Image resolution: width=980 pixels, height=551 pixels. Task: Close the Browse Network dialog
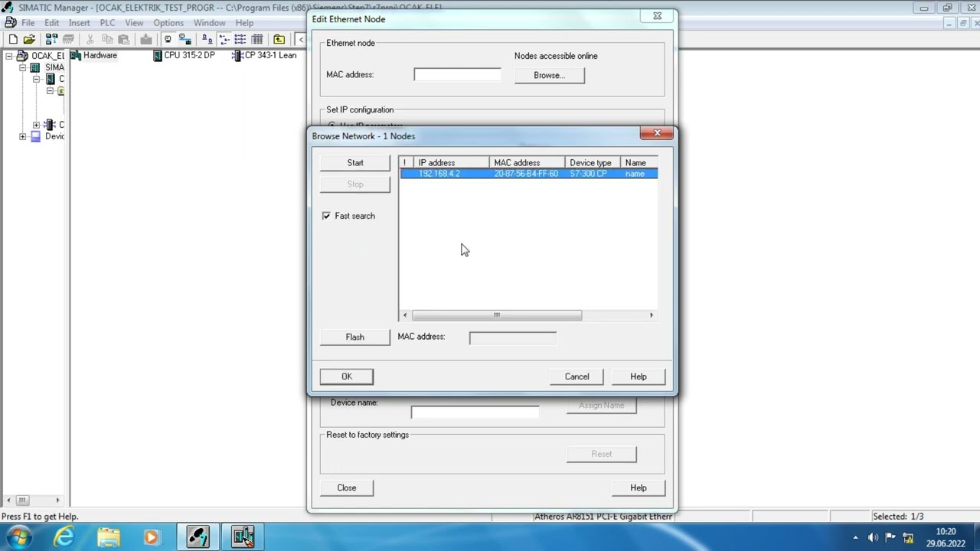(657, 133)
